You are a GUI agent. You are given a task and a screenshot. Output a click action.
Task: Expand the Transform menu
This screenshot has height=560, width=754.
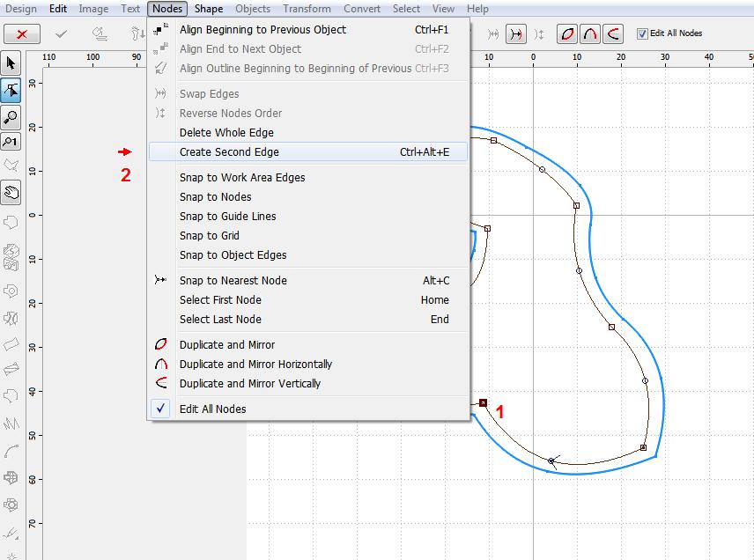pos(307,9)
